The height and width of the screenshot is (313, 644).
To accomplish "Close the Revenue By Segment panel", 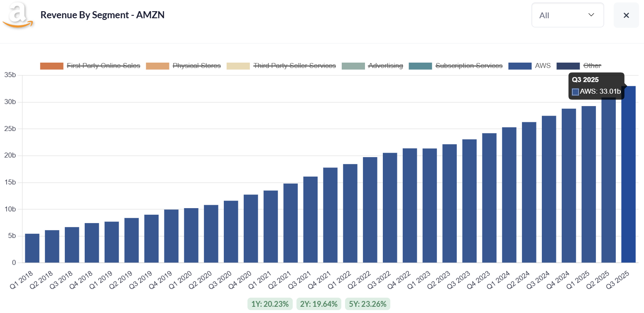I will [626, 15].
